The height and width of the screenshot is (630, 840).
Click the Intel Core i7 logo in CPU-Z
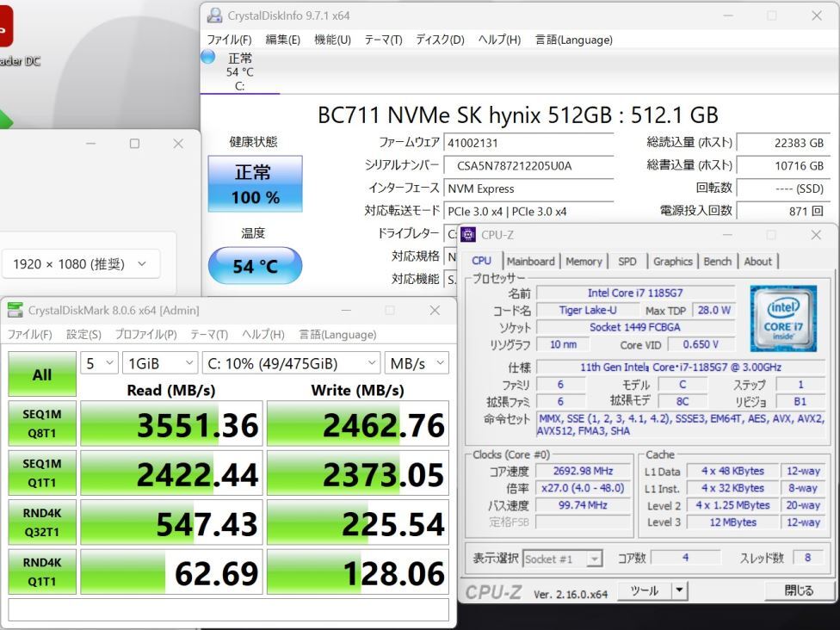tap(782, 318)
